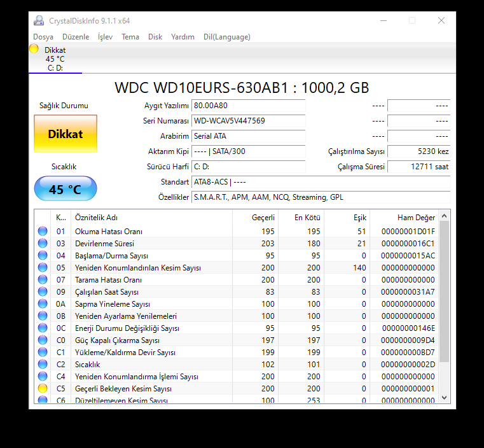This screenshot has height=448, width=484.
Task: Open the Disk menu
Action: coord(155,37)
